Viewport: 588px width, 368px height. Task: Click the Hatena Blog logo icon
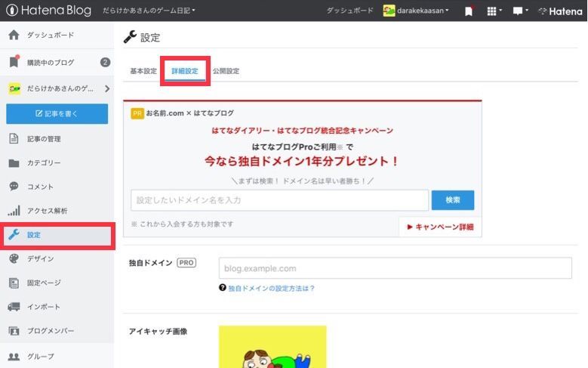coord(11,10)
